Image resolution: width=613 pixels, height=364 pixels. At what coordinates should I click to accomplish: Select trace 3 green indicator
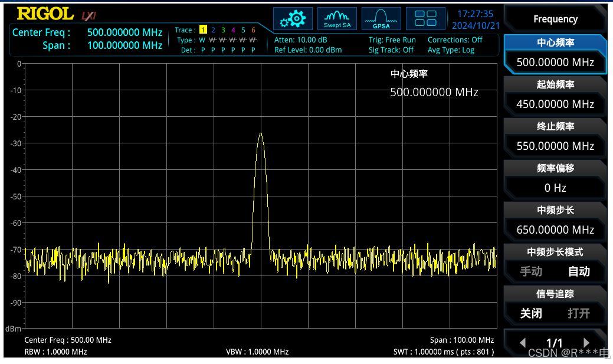[223, 29]
